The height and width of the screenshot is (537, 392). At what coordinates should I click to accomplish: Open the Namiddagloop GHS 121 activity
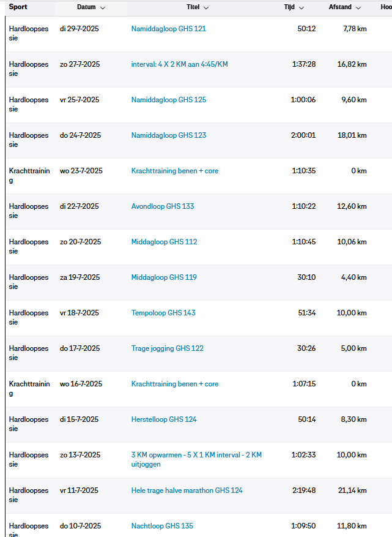coord(169,29)
